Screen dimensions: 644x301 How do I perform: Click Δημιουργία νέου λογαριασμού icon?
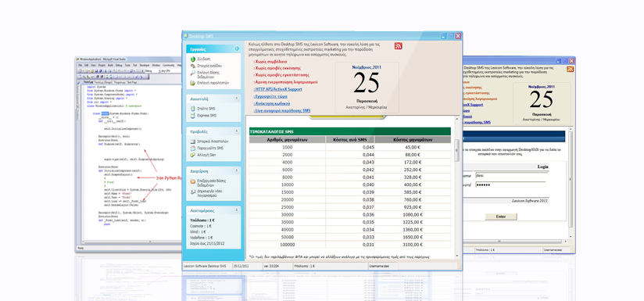point(193,192)
